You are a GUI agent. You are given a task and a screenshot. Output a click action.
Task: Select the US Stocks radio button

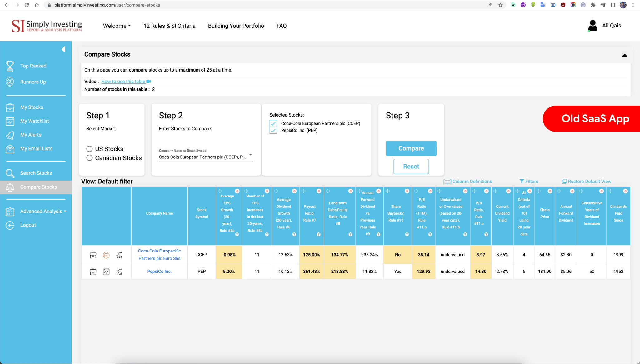tap(90, 149)
